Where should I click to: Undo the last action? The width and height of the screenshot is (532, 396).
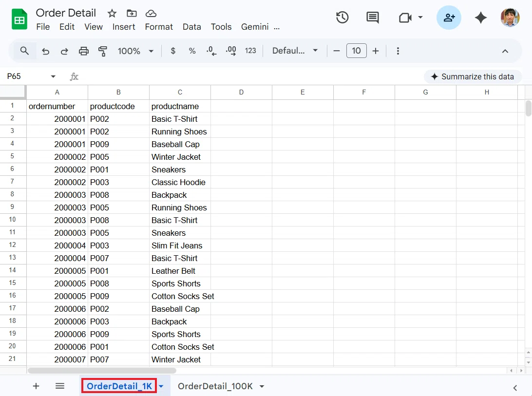point(45,51)
